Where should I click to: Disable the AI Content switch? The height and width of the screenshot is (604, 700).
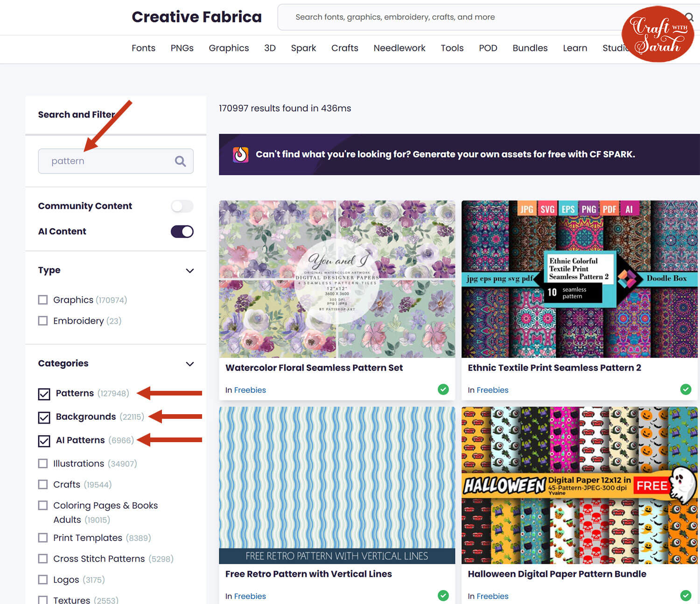click(x=182, y=231)
